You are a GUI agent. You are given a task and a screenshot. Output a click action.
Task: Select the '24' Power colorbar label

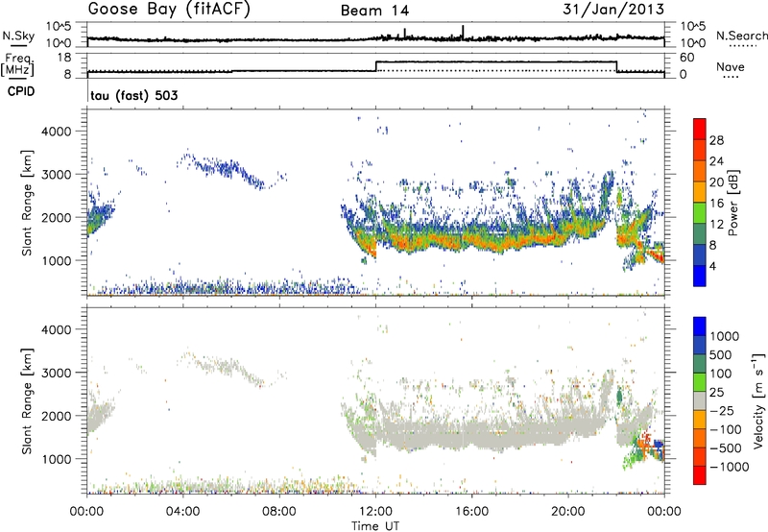(x=716, y=161)
